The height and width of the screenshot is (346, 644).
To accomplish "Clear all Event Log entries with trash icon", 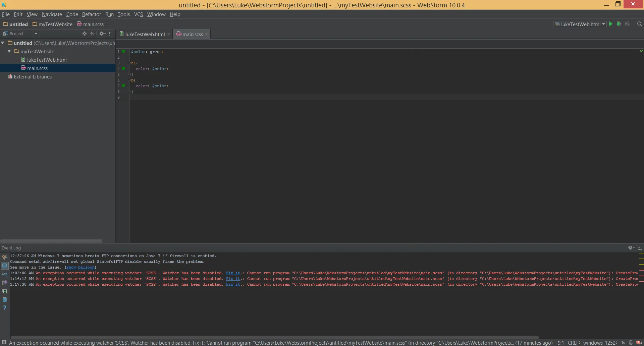I will point(5,299).
